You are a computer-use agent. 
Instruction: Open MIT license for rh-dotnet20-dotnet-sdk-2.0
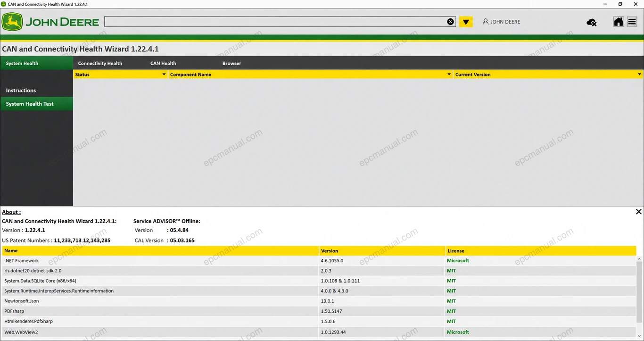click(451, 271)
